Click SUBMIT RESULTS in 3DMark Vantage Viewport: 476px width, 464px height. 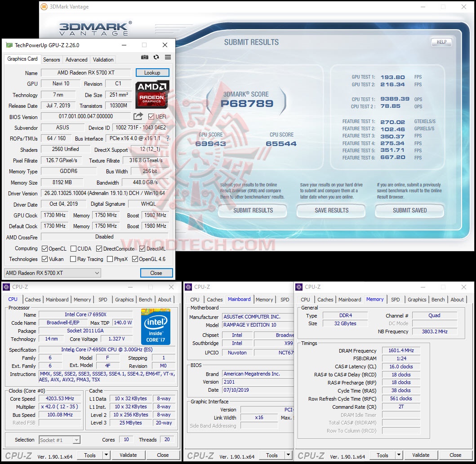253,211
